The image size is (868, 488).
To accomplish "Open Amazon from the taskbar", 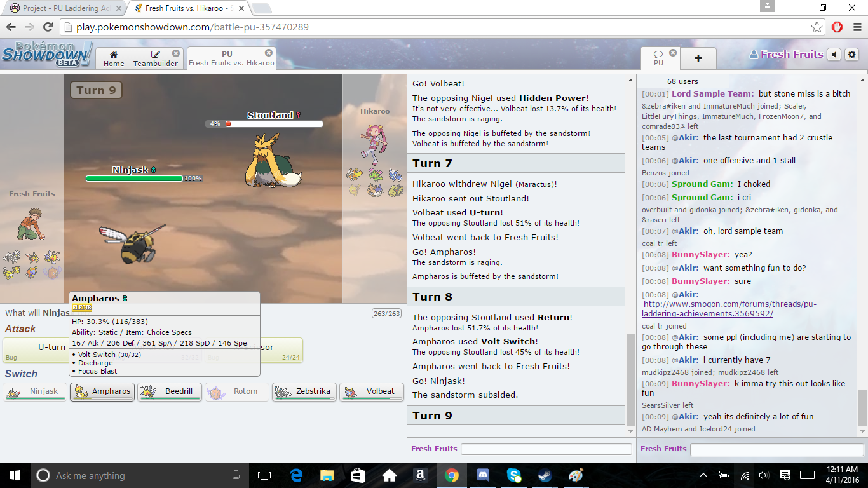I will tap(420, 475).
